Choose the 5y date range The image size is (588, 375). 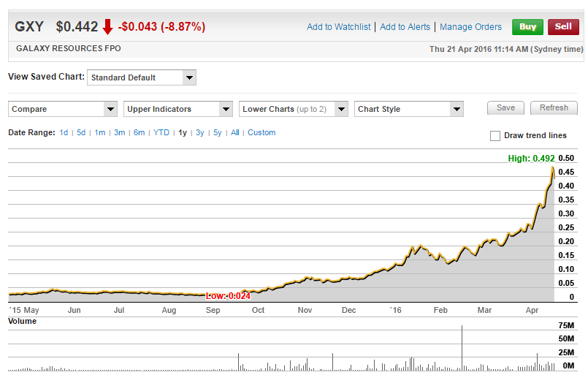[218, 133]
